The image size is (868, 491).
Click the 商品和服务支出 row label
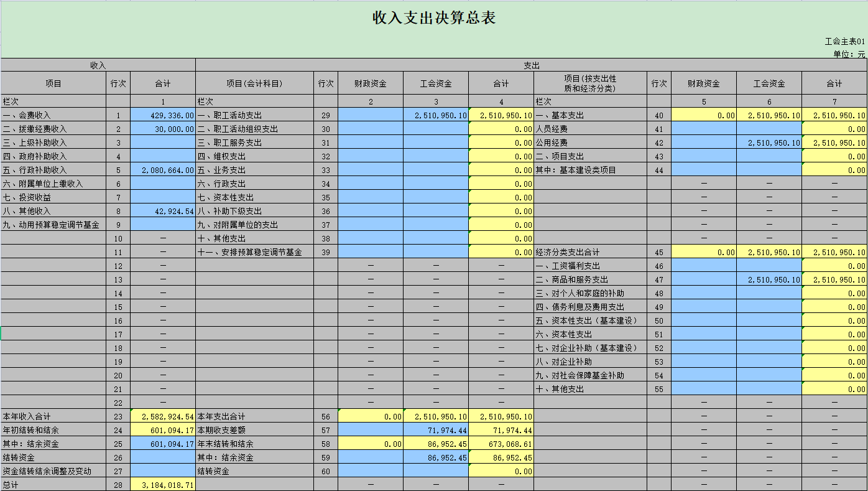[590, 279]
